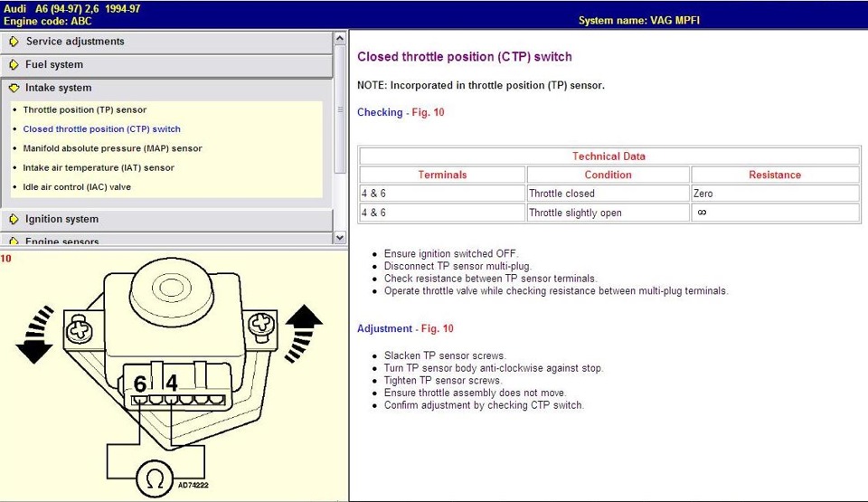This screenshot has height=502, width=868.
Task: Click the Checking section heading
Action: coord(380,112)
